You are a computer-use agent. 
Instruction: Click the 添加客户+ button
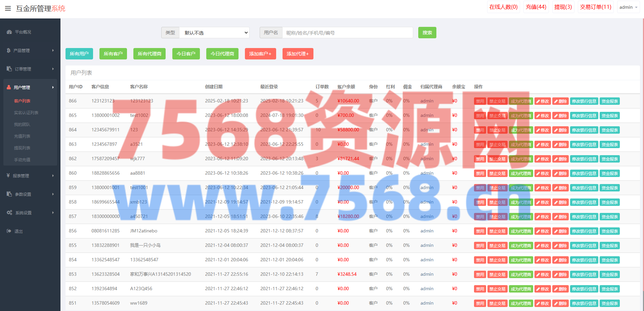tap(260, 54)
